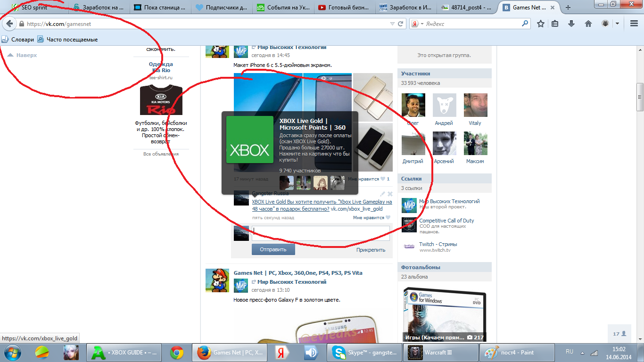Screen dimensions: 644x362
Task: Show the bookmarks list icon
Action: pyautogui.click(x=555, y=24)
